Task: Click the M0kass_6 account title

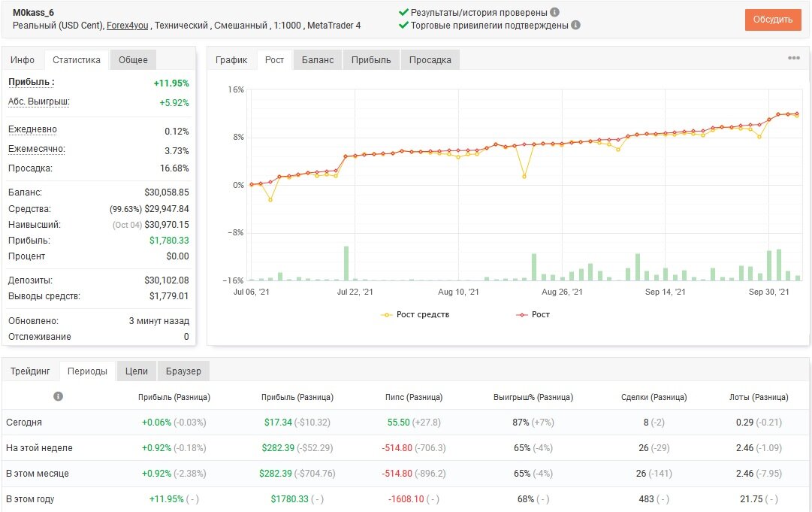Action: pos(33,13)
